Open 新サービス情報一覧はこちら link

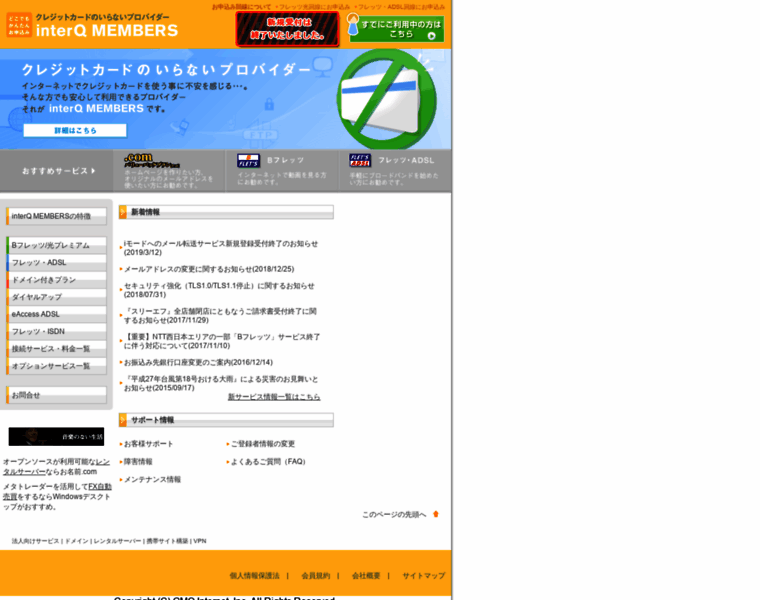pyautogui.click(x=274, y=397)
